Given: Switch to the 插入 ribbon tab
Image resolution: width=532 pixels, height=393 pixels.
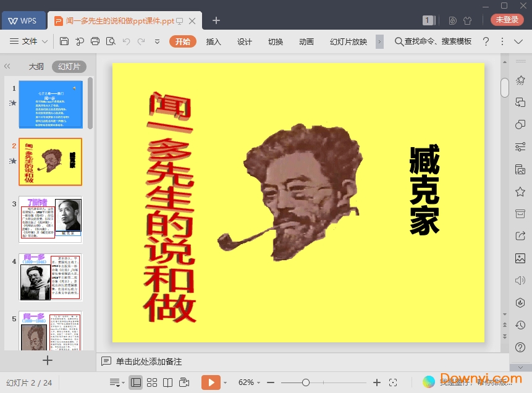Looking at the screenshot, I should pos(213,41).
